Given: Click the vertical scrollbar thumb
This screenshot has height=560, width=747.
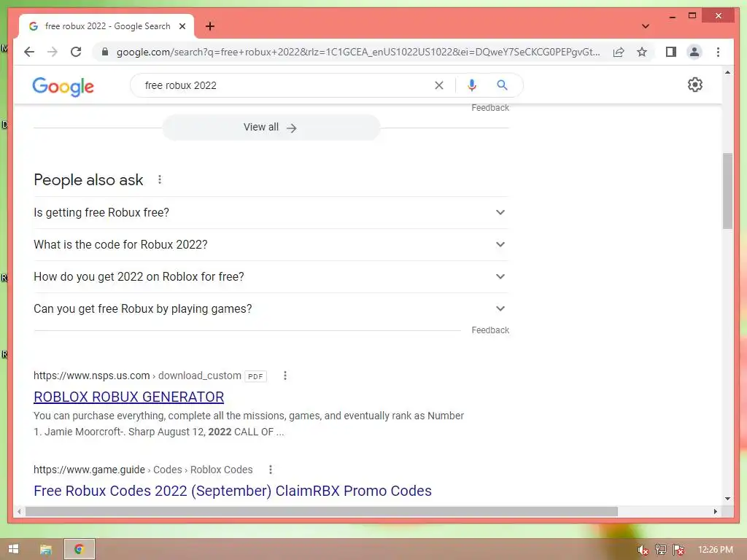Looking at the screenshot, I should tap(727, 191).
